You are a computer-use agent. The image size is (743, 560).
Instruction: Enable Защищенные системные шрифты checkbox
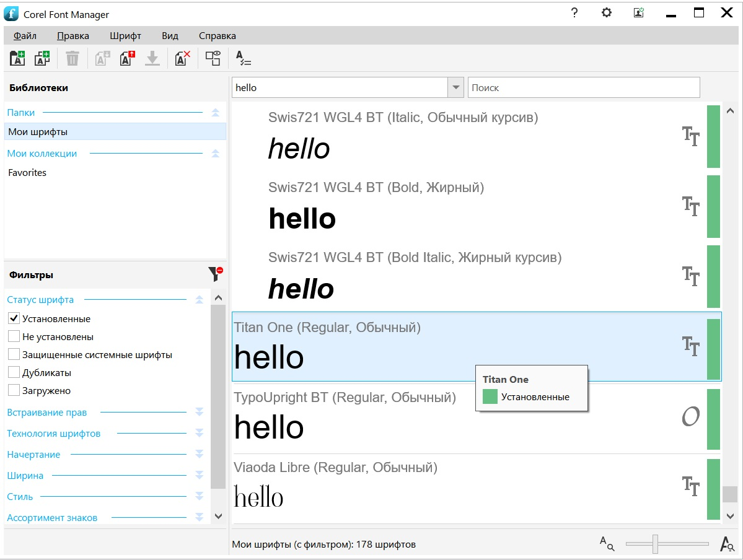[x=14, y=354]
